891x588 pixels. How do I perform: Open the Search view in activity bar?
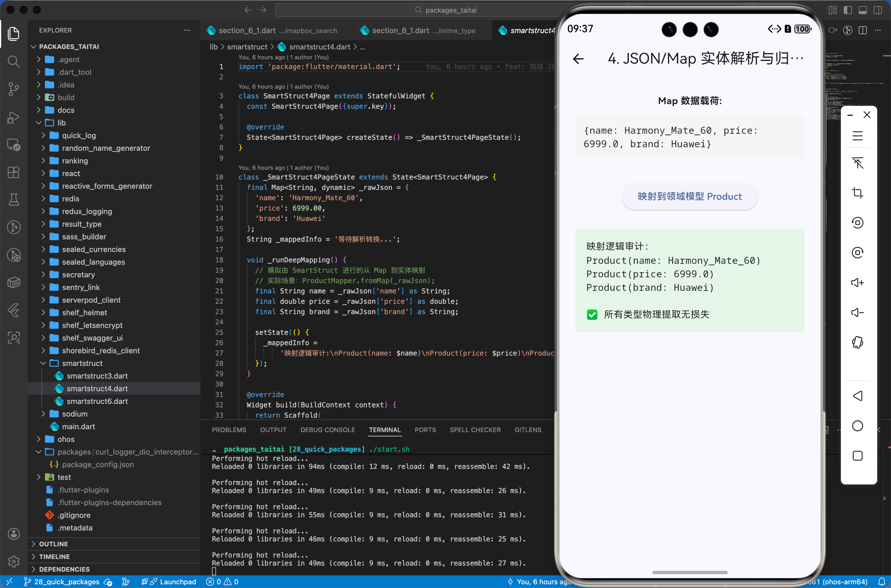pyautogui.click(x=14, y=61)
